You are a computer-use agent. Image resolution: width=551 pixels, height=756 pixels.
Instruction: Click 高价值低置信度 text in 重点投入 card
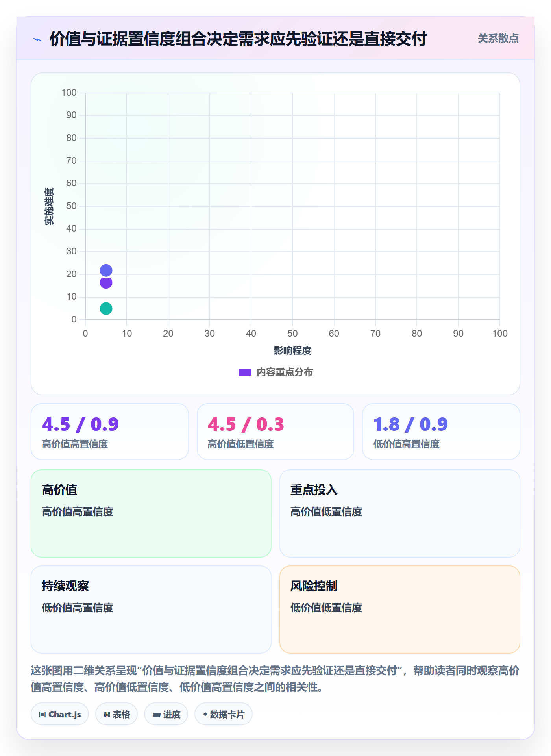click(x=326, y=512)
